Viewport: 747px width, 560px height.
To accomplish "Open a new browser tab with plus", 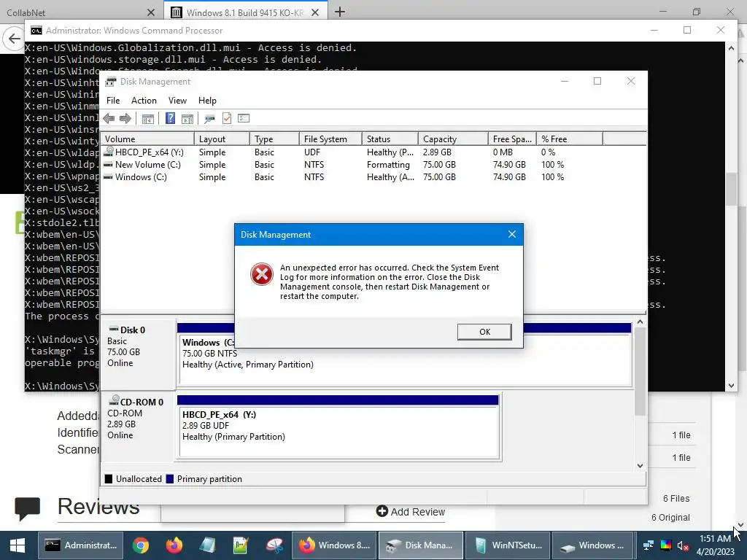I will click(x=340, y=12).
